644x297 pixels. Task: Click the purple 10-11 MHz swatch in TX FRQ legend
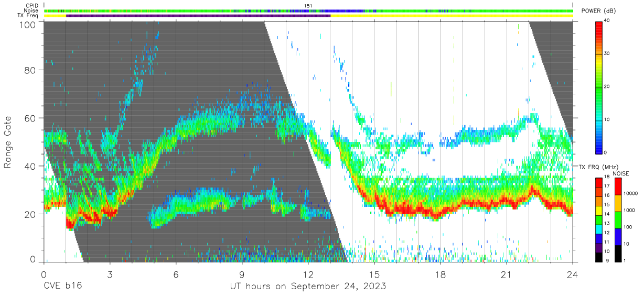point(598,247)
